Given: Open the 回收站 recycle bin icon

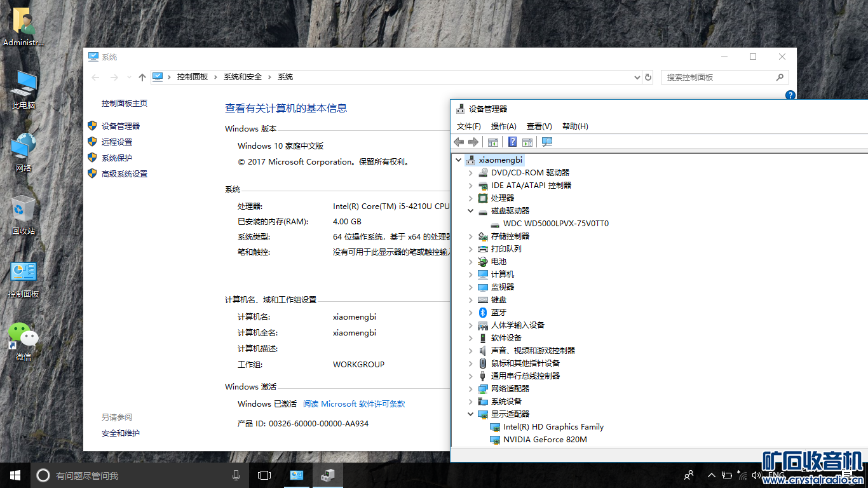Looking at the screenshot, I should pyautogui.click(x=24, y=215).
